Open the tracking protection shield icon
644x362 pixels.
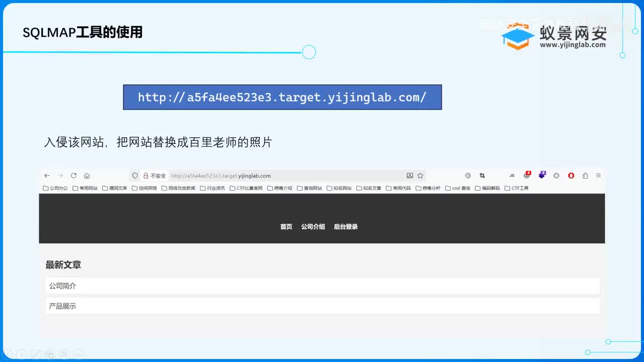pyautogui.click(x=135, y=175)
